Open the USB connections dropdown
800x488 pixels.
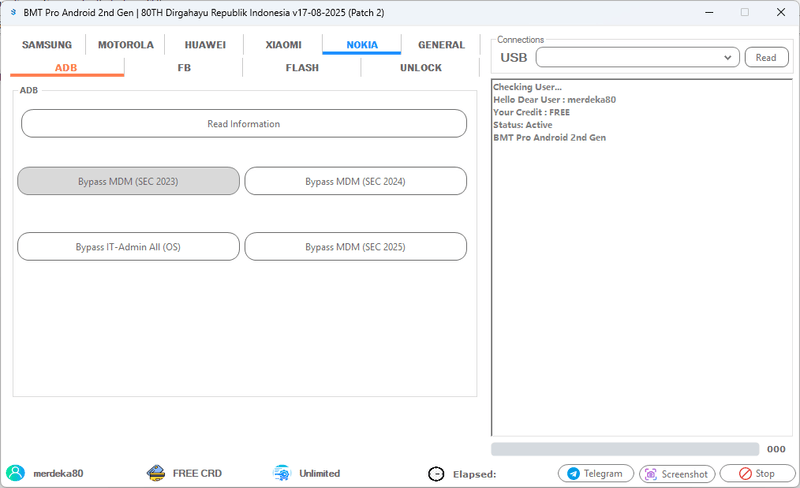[637, 57]
